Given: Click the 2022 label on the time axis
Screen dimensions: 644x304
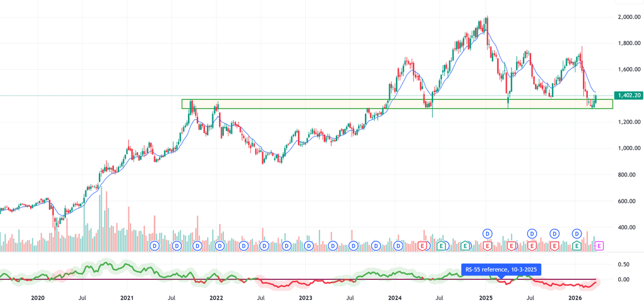Looking at the screenshot, I should point(216,297).
